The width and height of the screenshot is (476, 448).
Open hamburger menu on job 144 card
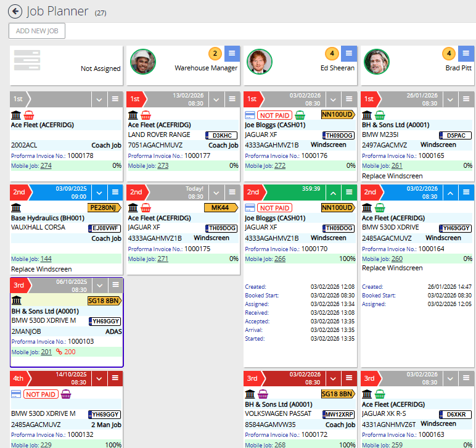[x=115, y=193]
